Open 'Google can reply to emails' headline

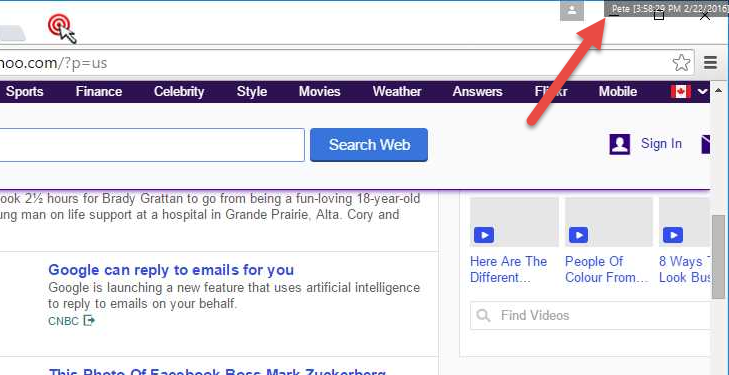coord(171,270)
